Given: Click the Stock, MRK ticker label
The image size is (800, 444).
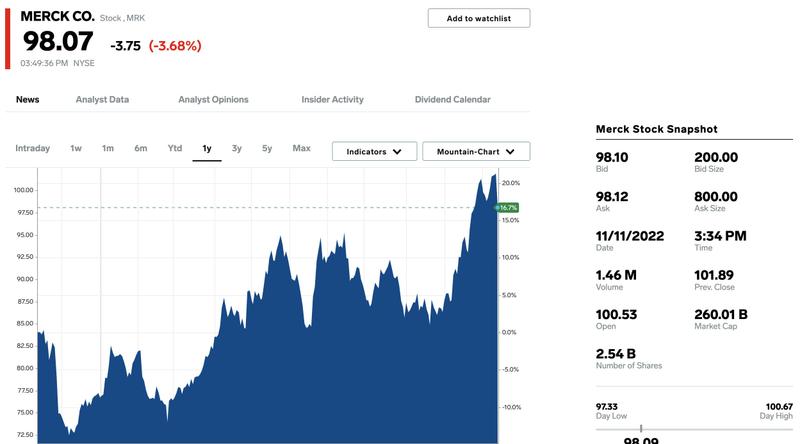Looking at the screenshot, I should [122, 18].
